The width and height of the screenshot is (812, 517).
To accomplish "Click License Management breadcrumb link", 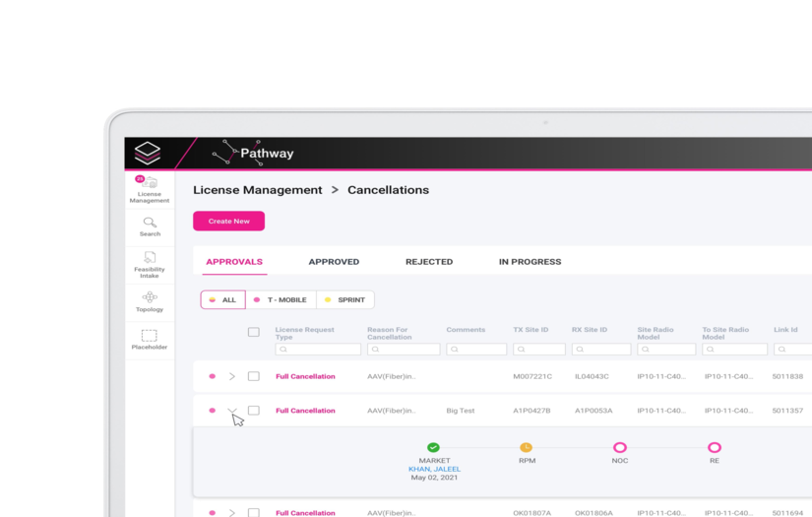I will (x=257, y=190).
